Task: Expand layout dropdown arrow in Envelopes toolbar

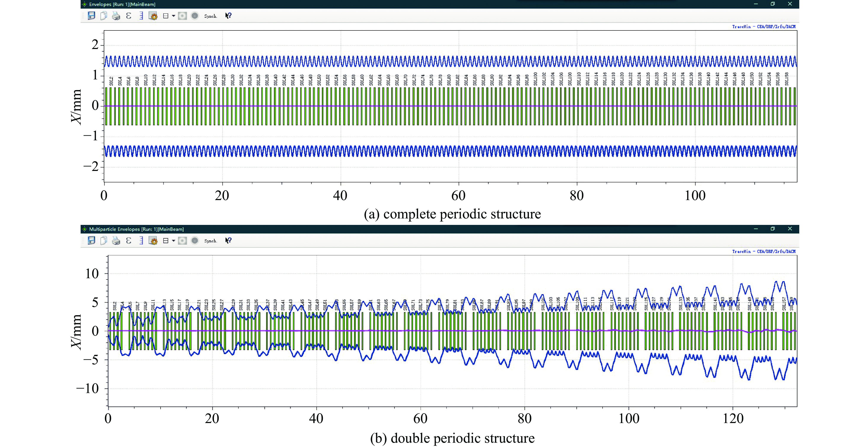Action: click(x=174, y=16)
